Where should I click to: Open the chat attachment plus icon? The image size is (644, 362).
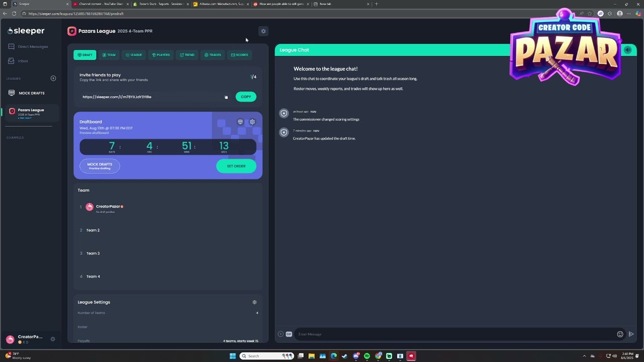281,334
